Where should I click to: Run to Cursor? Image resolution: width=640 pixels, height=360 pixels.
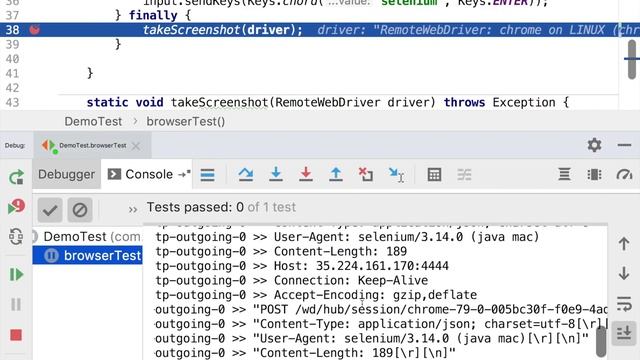pyautogui.click(x=396, y=175)
